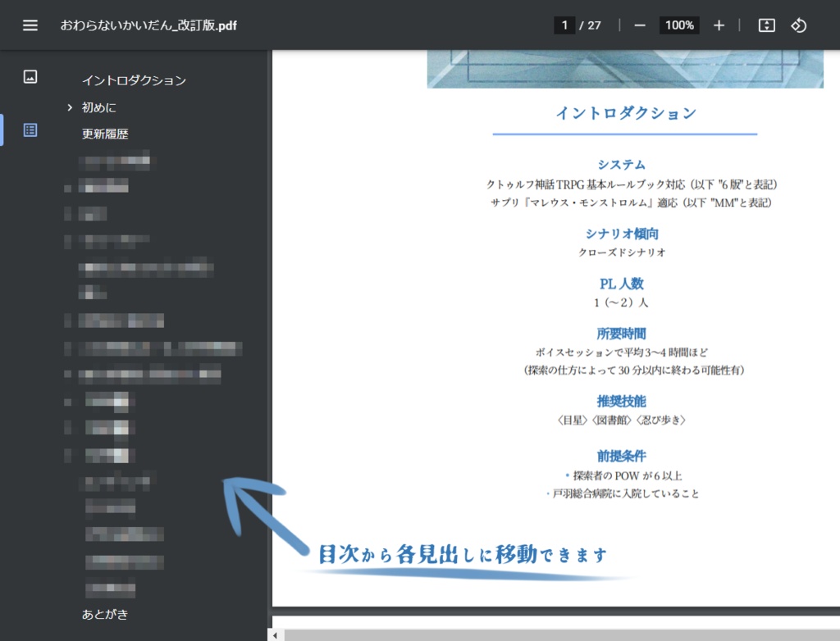Zoom out using the minus icon

[x=639, y=25]
